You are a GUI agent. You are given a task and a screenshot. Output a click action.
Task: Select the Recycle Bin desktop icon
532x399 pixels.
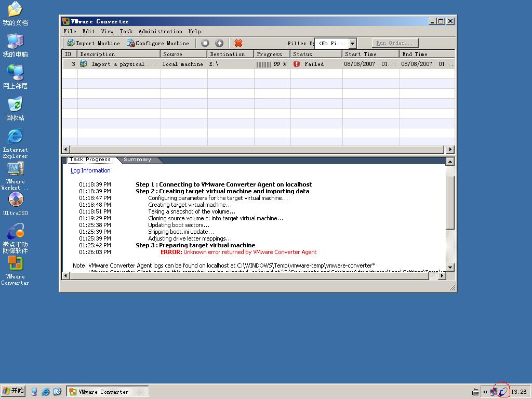(x=15, y=109)
